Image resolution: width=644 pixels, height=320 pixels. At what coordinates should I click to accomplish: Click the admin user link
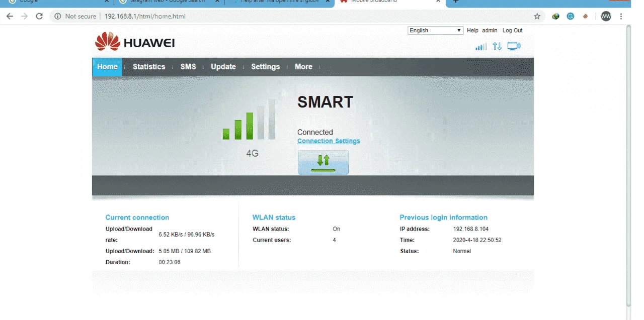490,31
